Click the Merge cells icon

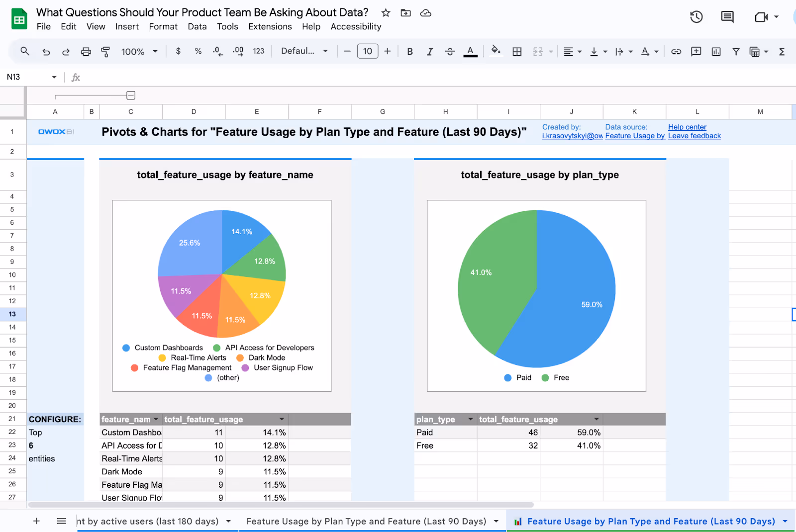pyautogui.click(x=538, y=51)
